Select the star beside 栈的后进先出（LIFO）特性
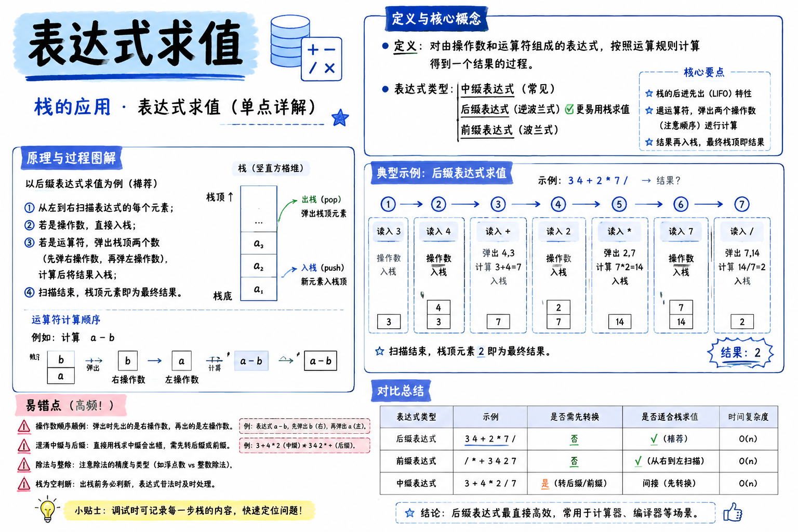This screenshot has width=798, height=532. coord(649,94)
